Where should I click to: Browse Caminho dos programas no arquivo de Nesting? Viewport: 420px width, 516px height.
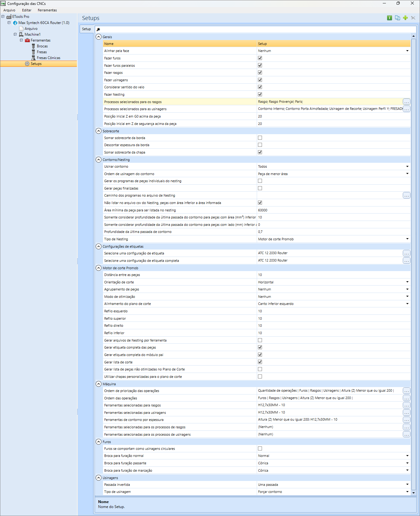406,195
